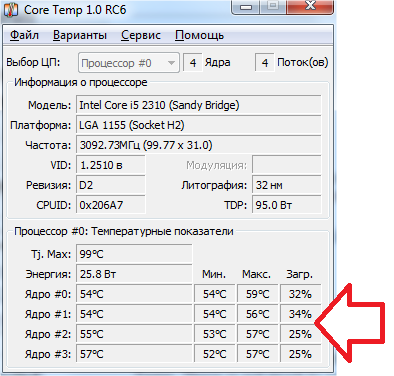Click Ядро #0 minimum temperature 54°C

[215, 294]
